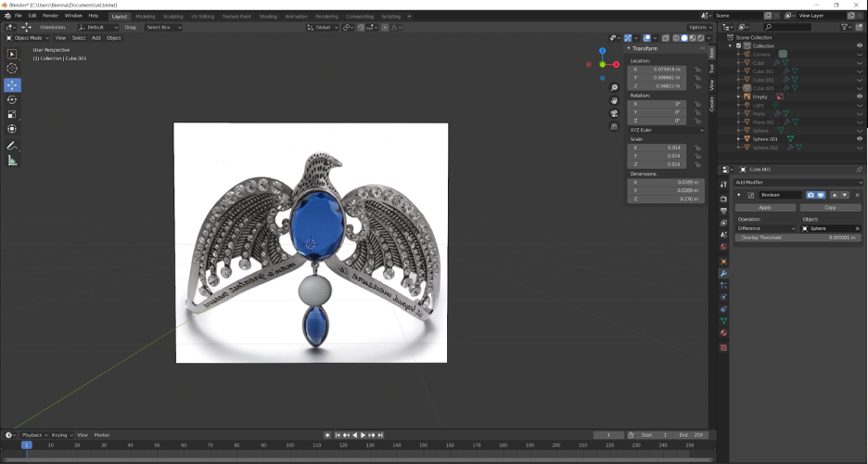Open the Render properties tab
The width and height of the screenshot is (868, 464).
tap(723, 199)
